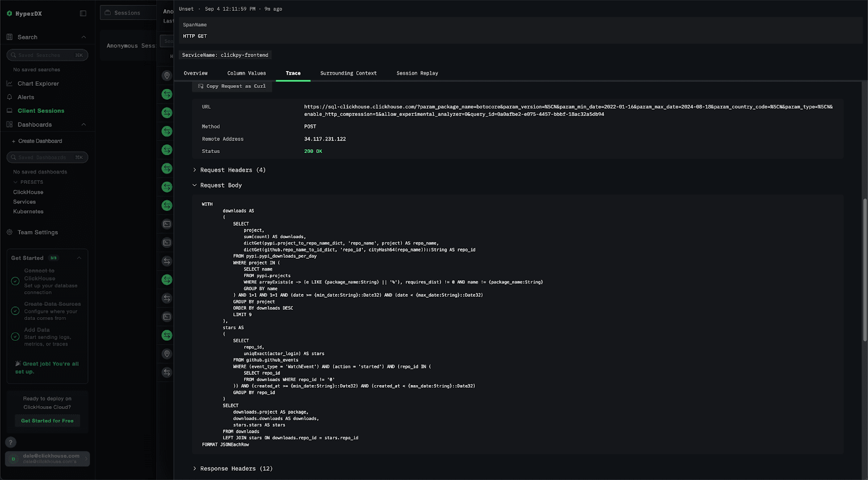Toggle the Add Data step checkmark

16,337
